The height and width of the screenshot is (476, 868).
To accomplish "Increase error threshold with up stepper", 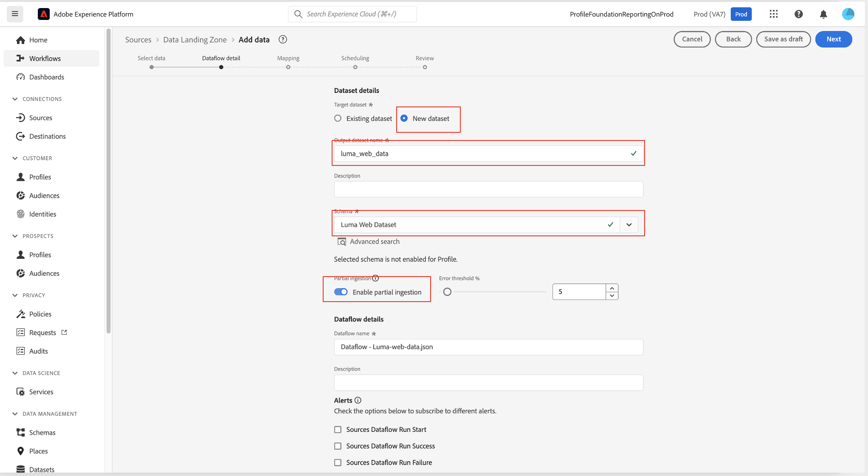I will click(x=612, y=288).
